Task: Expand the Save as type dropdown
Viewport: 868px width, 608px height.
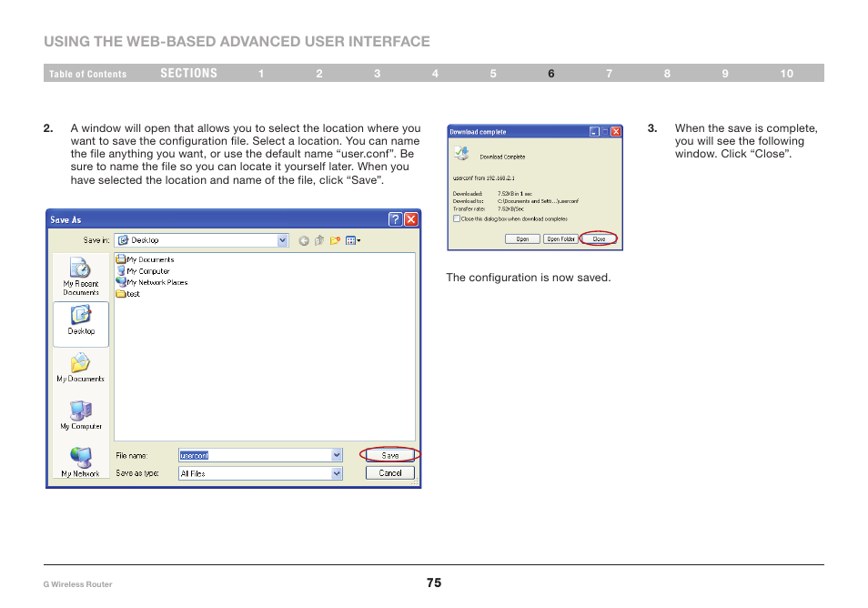Action: [337, 473]
